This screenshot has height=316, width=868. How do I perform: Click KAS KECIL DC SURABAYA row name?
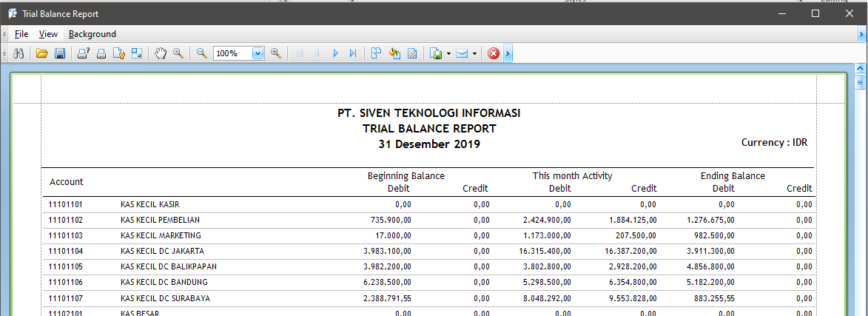166,298
